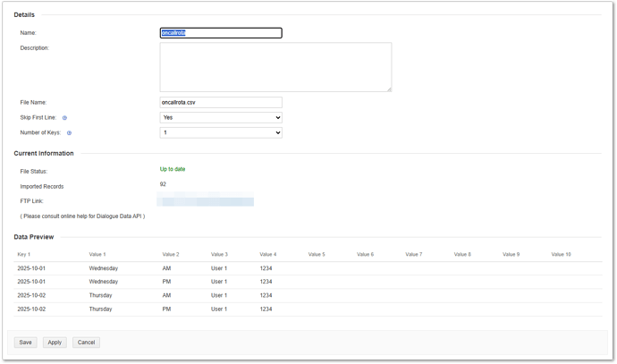Grab the Description box resize handle
Screen dimensions: 617x364
[x=388, y=88]
